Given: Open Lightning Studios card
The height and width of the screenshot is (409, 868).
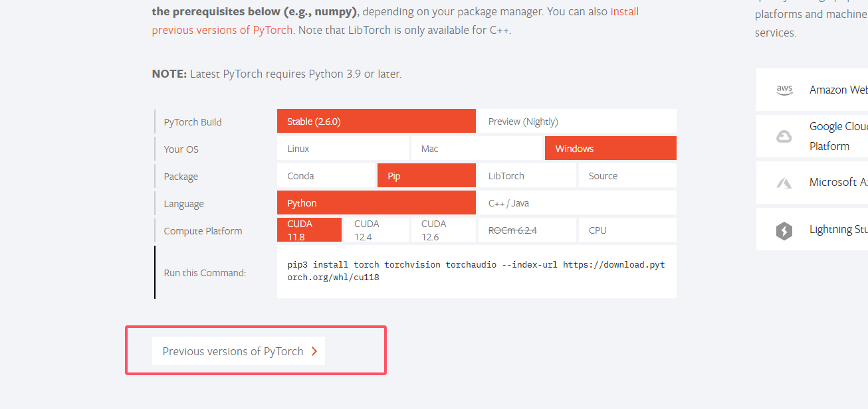Looking at the screenshot, I should (812, 229).
